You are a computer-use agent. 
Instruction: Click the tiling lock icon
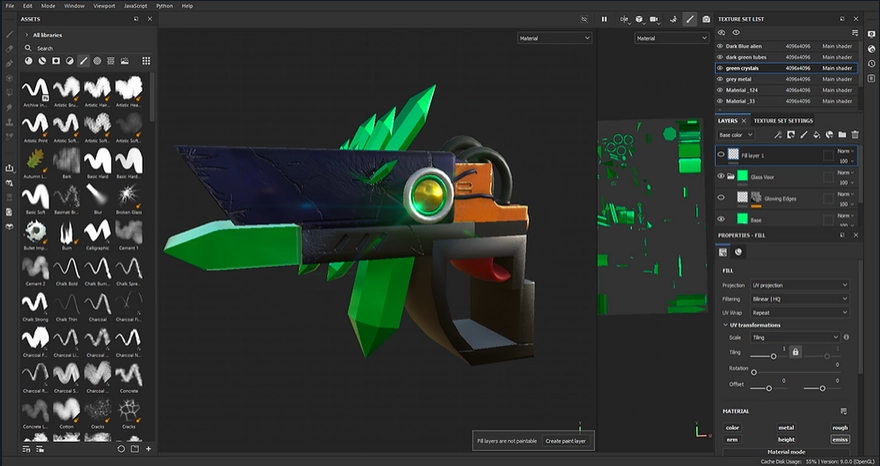[796, 352]
